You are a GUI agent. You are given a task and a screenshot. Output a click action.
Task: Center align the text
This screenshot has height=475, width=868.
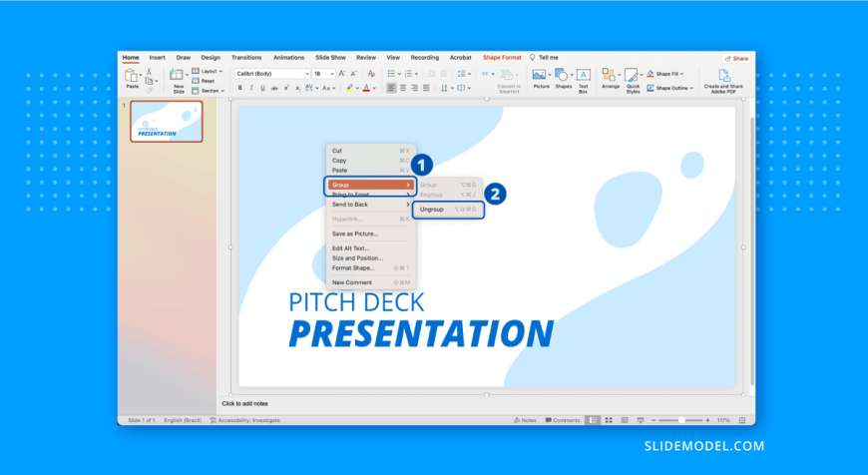403,88
